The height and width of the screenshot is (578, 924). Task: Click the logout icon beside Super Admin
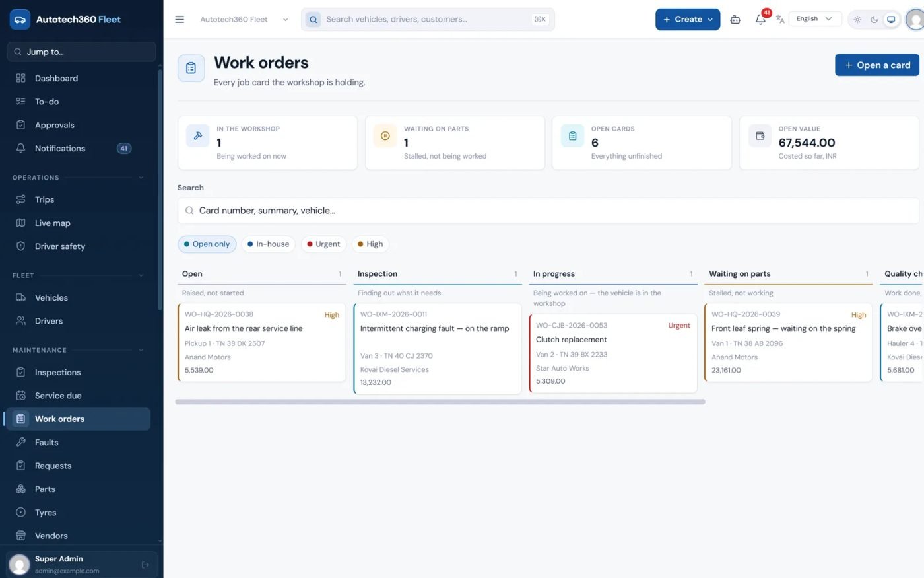[145, 565]
